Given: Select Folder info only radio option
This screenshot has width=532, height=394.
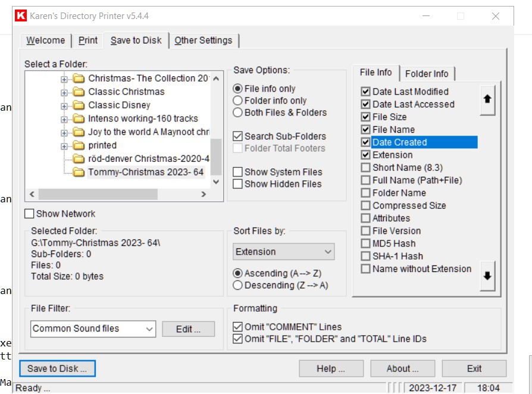Looking at the screenshot, I should pyautogui.click(x=270, y=101).
